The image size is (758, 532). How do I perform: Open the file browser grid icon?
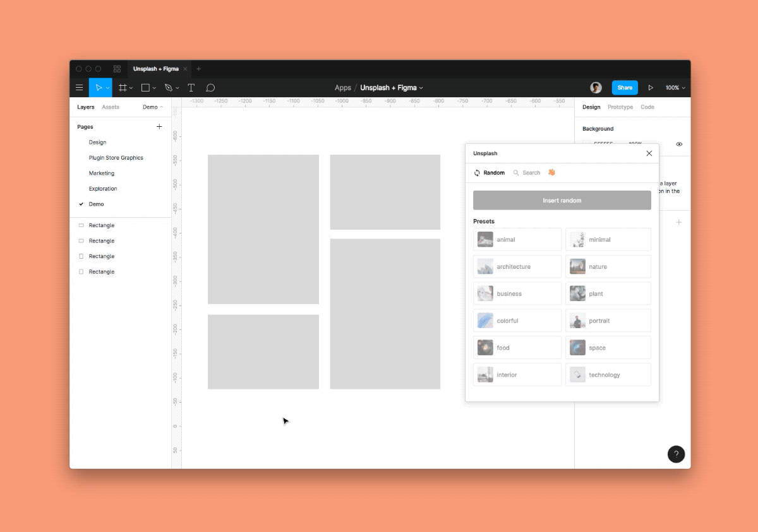tap(117, 69)
